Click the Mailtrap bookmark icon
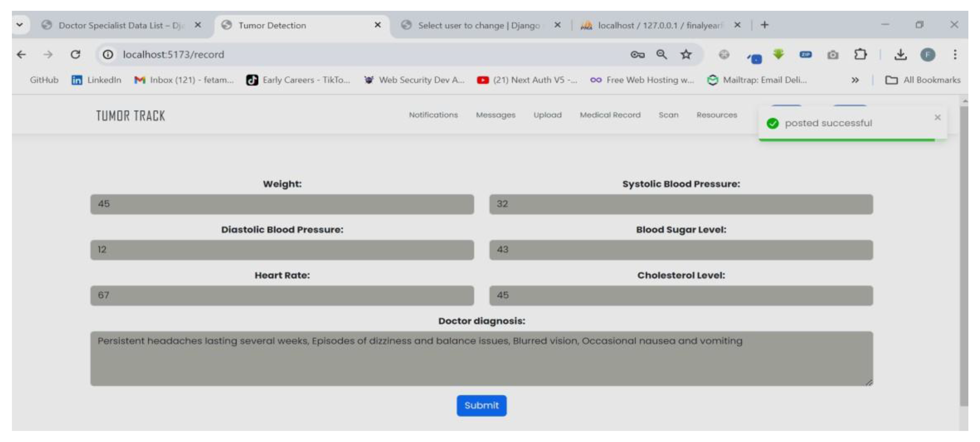Image resolution: width=980 pixels, height=442 pixels. click(x=713, y=80)
